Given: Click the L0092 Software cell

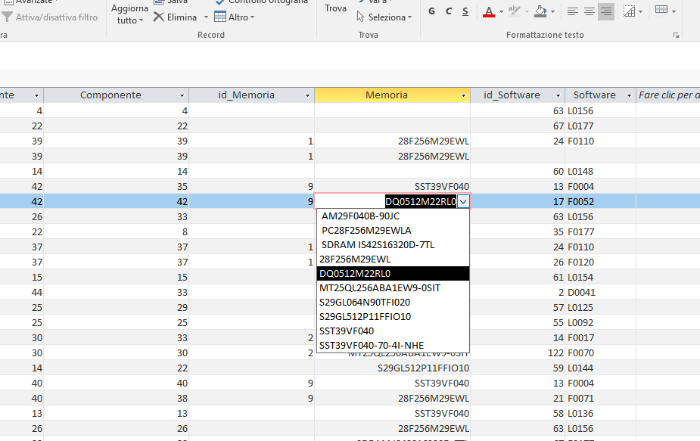Looking at the screenshot, I should [x=600, y=323].
